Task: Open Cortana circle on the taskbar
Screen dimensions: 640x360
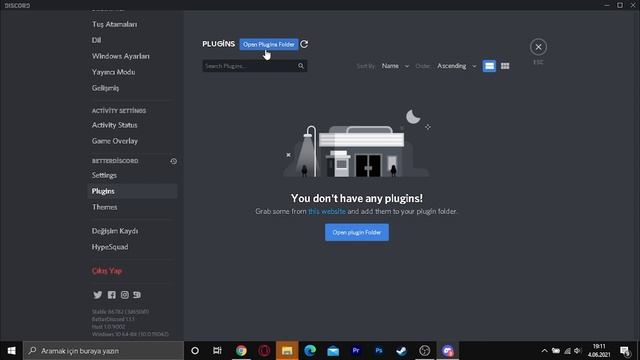Action: 195,351
